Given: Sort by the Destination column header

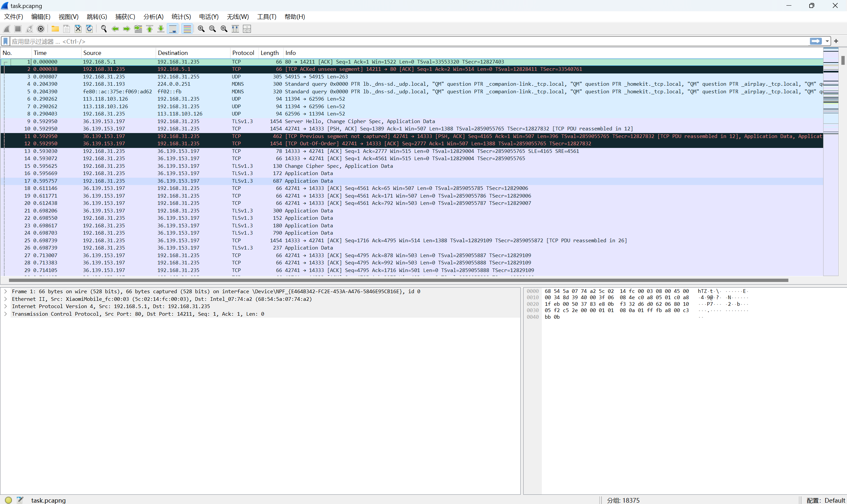Looking at the screenshot, I should pyautogui.click(x=193, y=53).
